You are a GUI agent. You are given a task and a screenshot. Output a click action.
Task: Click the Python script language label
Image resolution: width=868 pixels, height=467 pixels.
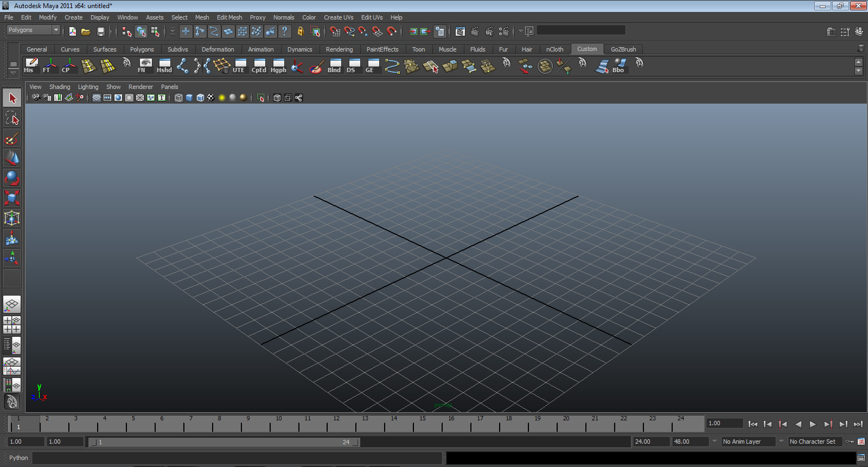pos(18,458)
